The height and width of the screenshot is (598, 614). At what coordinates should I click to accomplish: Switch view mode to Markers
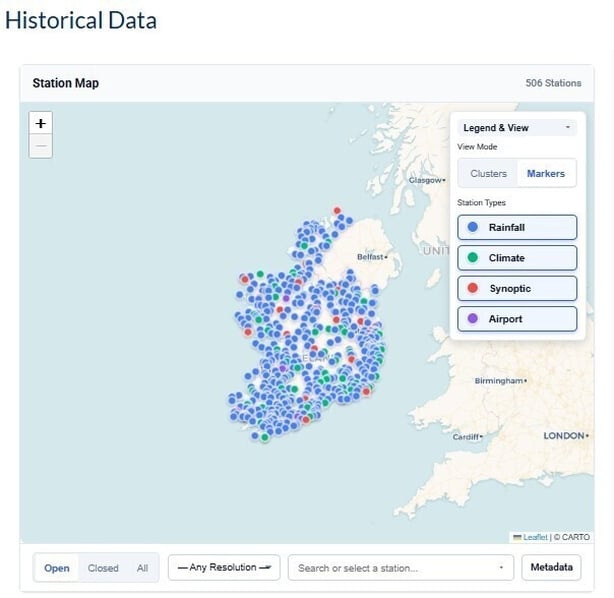click(x=546, y=173)
